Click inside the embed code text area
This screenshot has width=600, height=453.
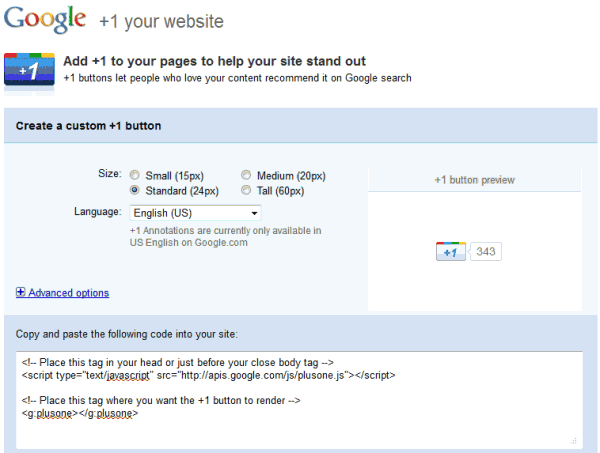[300, 425]
